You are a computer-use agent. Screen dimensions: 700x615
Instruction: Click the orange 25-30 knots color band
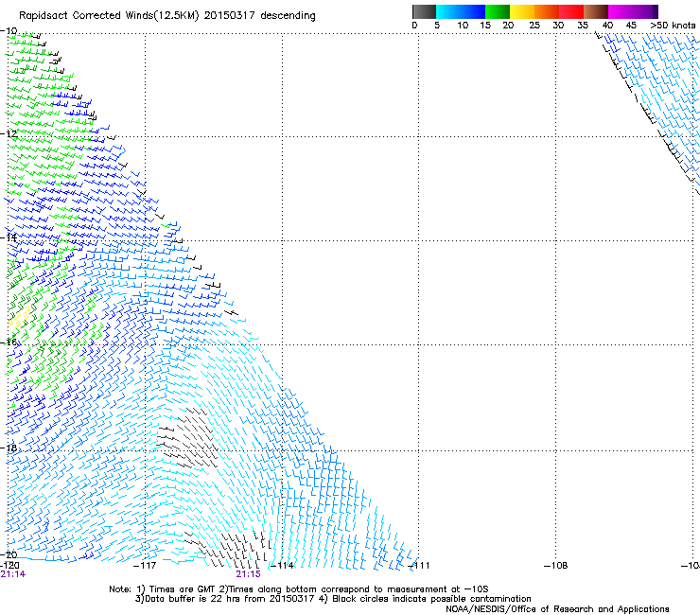[x=547, y=11]
